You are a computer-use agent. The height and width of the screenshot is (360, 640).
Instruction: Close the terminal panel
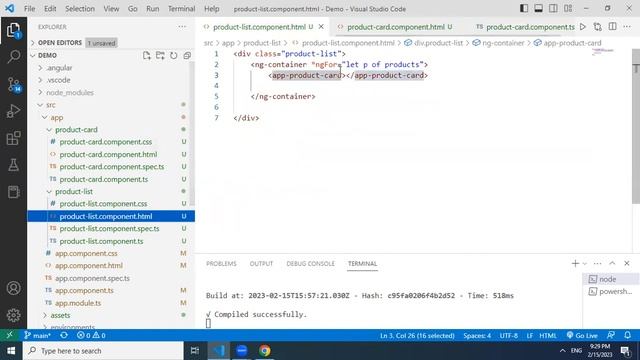click(x=627, y=264)
